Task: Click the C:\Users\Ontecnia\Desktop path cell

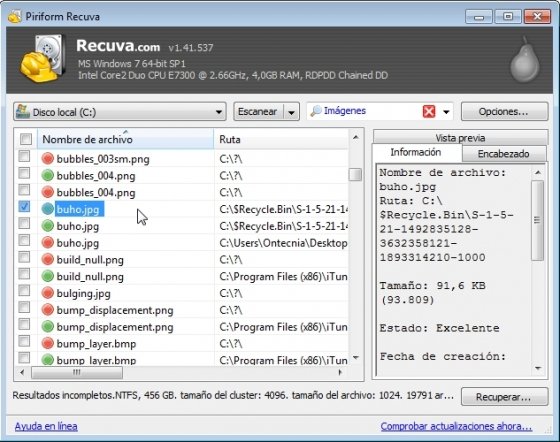Action: click(283, 243)
